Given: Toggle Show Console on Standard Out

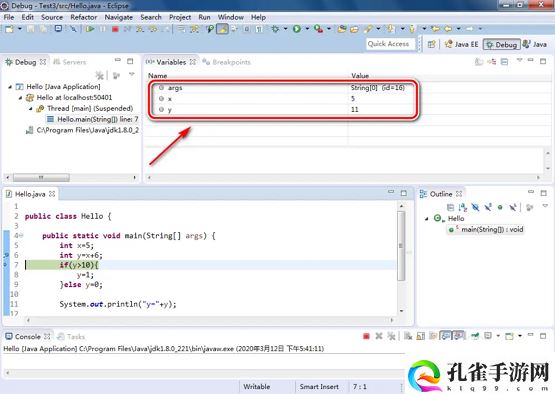Looking at the screenshot, I should click(x=446, y=336).
